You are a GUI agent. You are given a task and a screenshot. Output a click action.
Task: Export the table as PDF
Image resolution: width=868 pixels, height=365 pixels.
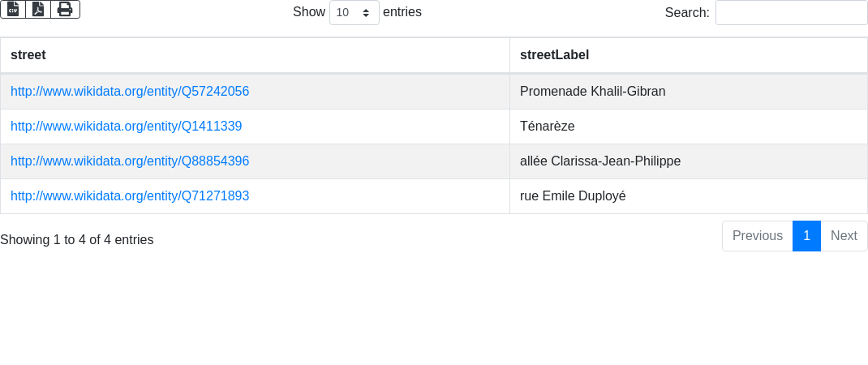click(x=38, y=9)
